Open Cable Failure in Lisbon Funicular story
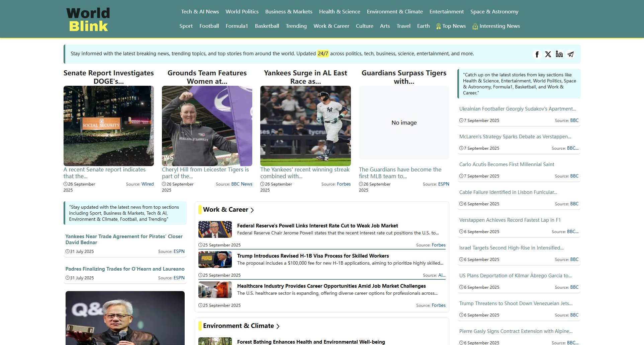Screen dimensions: 644x345 point(508,192)
